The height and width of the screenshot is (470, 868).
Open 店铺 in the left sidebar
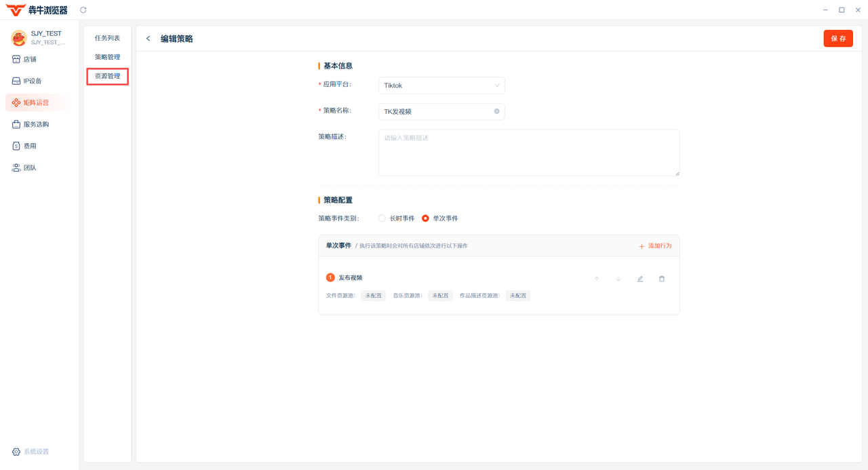30,60
